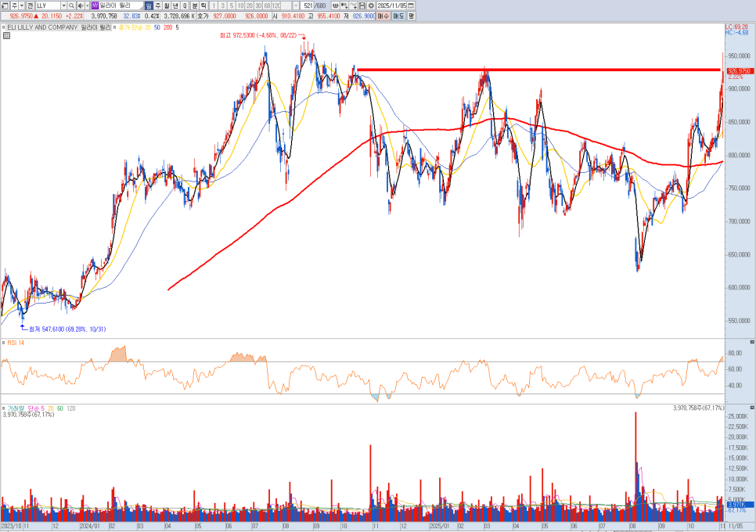Click the window icon at far top-left
The height and width of the screenshot is (532, 756).
point(4,5)
